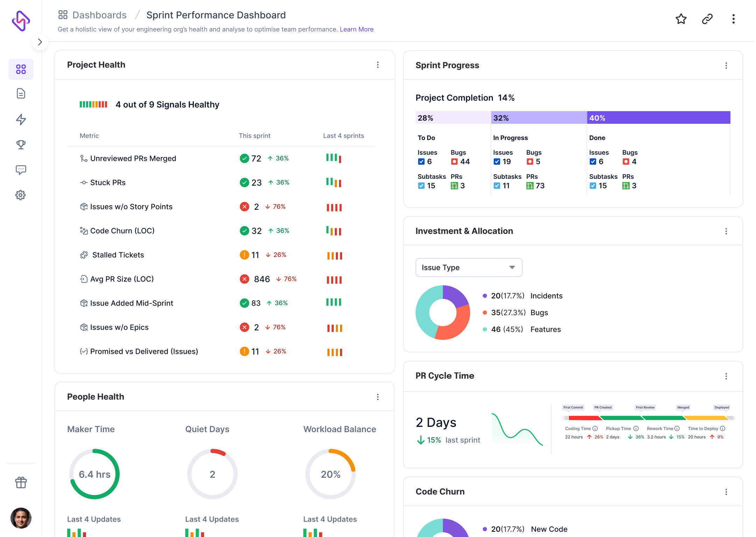This screenshot has width=756, height=537.
Task: Click Done Issues checkbox icon
Action: (x=593, y=162)
